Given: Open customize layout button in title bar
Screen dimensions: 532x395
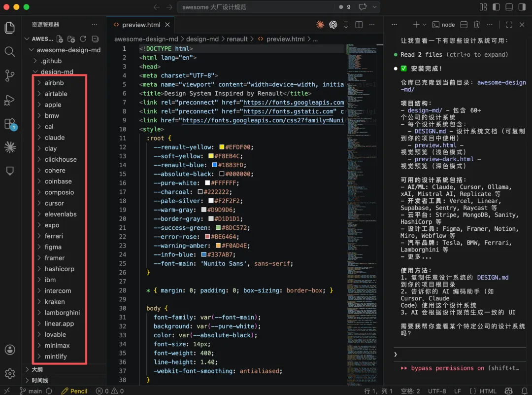Looking at the screenshot, I should 483,7.
